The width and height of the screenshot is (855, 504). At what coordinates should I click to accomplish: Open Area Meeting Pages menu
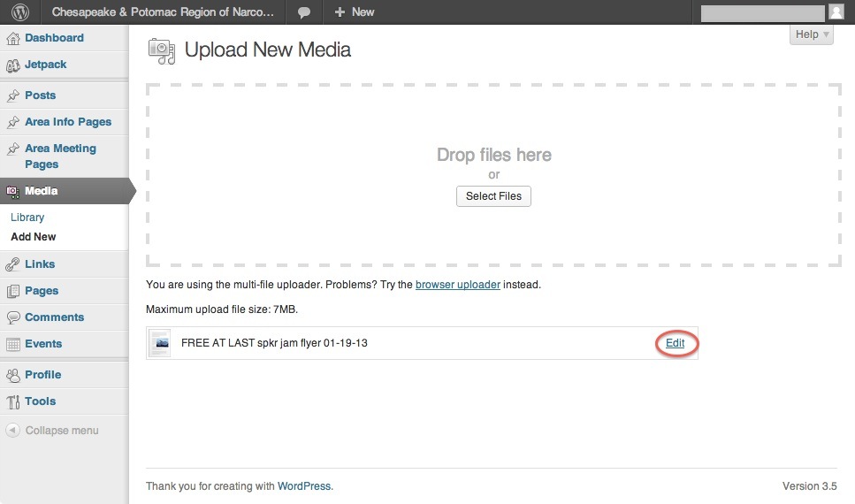pyautogui.click(x=60, y=156)
